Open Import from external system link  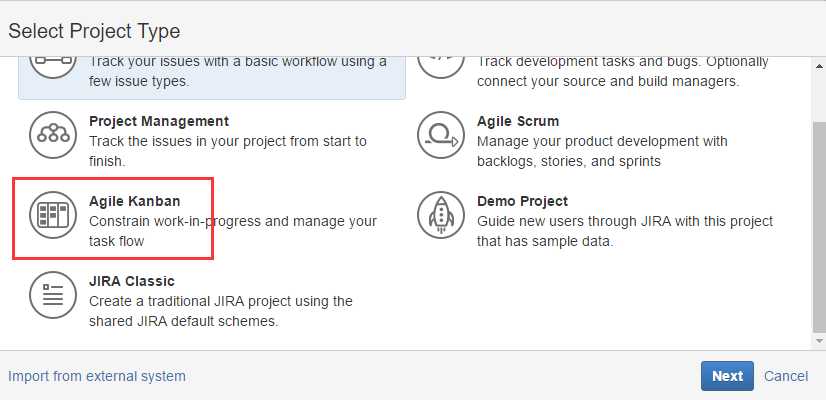97,376
